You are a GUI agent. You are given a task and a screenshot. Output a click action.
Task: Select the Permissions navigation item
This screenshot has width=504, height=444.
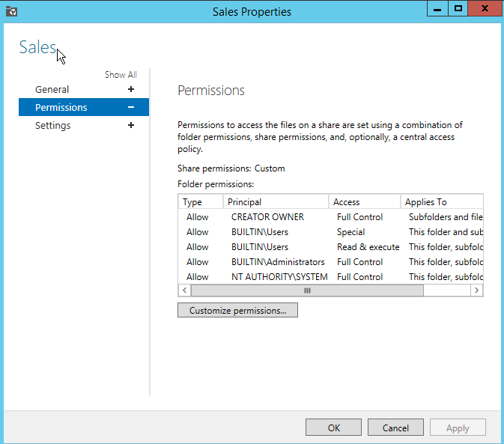click(x=61, y=108)
